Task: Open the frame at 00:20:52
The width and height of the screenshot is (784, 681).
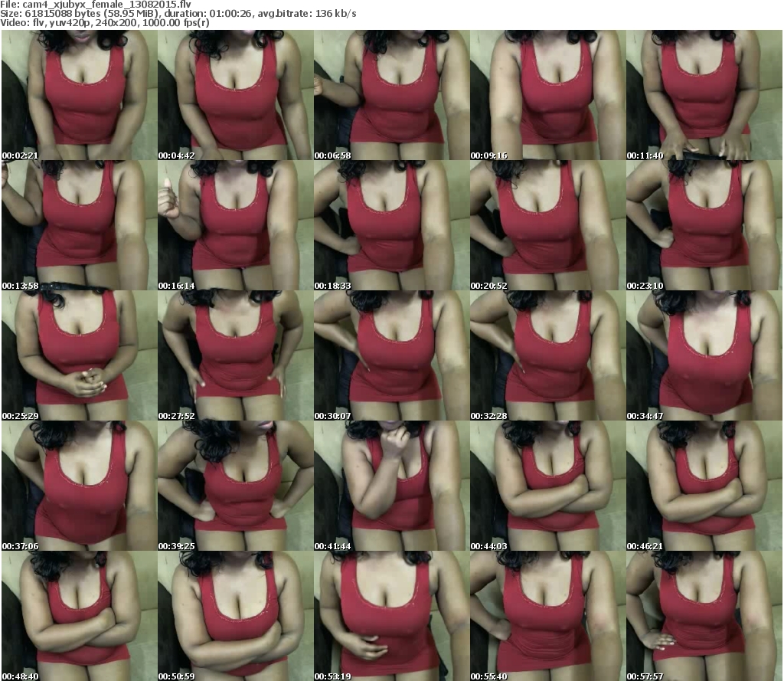Action: click(547, 225)
